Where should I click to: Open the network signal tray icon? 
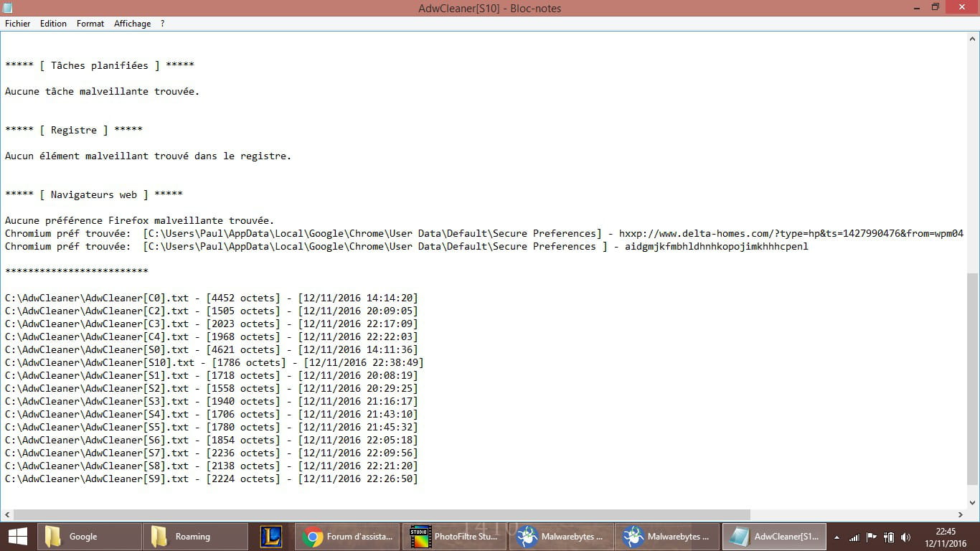point(854,537)
